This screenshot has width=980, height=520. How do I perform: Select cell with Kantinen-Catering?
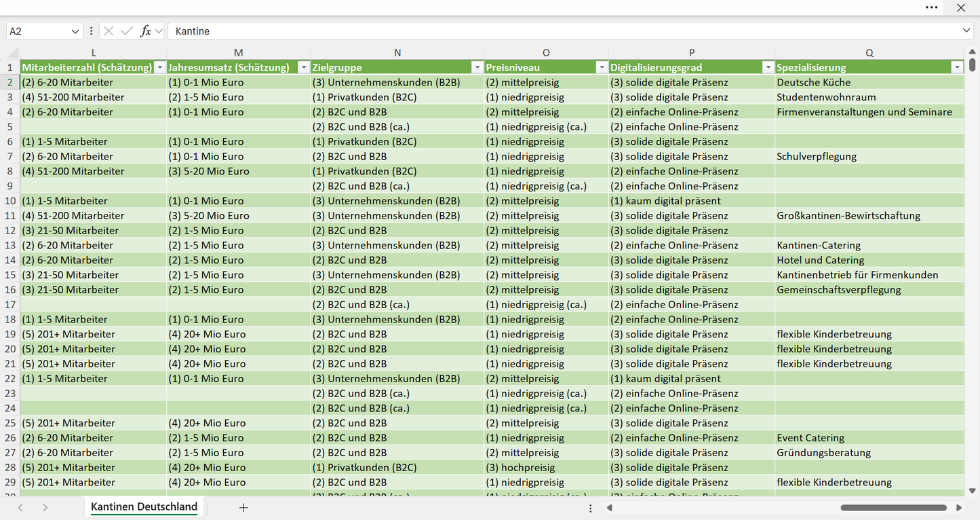coord(869,245)
